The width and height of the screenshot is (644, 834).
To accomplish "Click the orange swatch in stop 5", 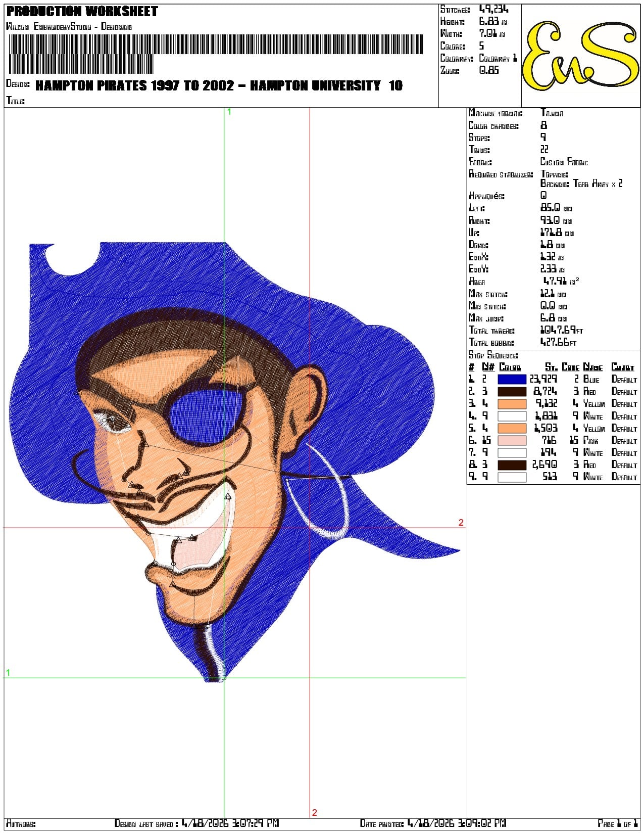I will click(512, 428).
